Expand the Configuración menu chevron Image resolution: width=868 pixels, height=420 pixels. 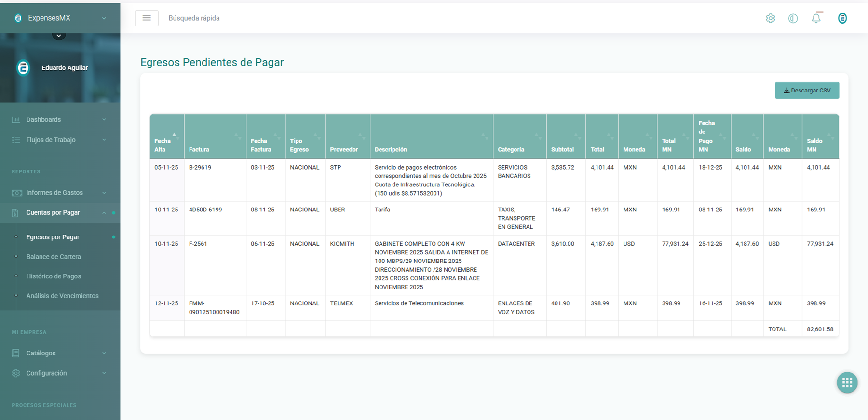104,373
